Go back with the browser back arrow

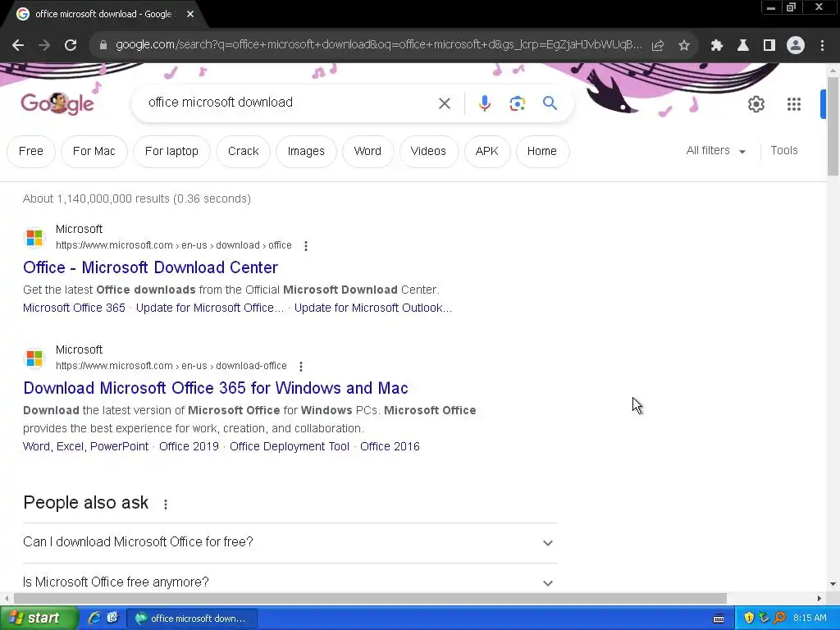tap(18, 46)
